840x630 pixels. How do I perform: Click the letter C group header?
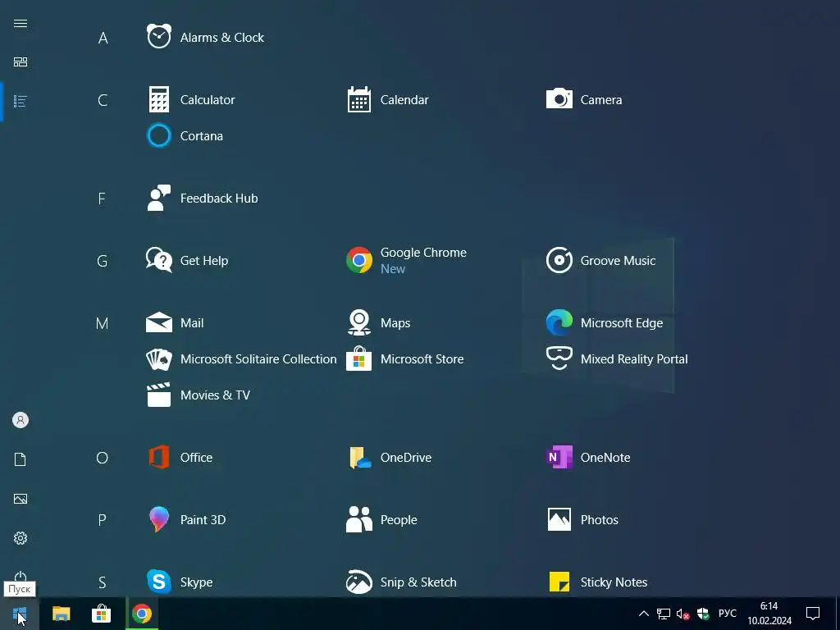click(103, 100)
